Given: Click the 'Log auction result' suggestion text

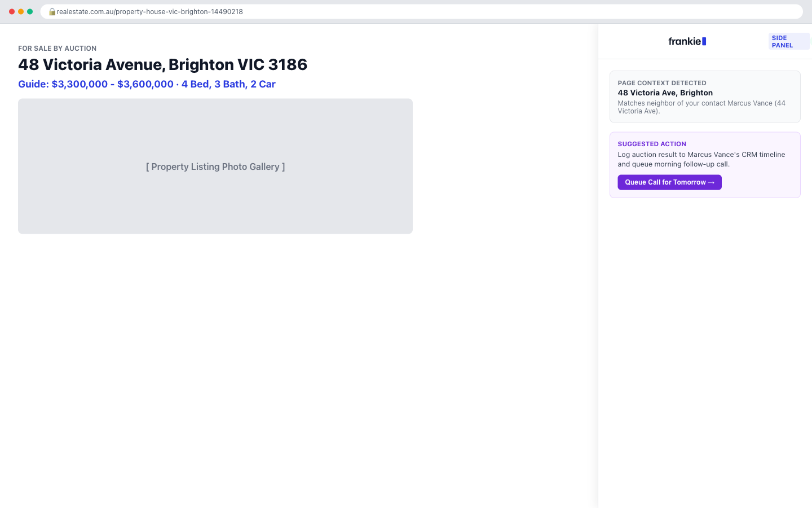Looking at the screenshot, I should (701, 159).
